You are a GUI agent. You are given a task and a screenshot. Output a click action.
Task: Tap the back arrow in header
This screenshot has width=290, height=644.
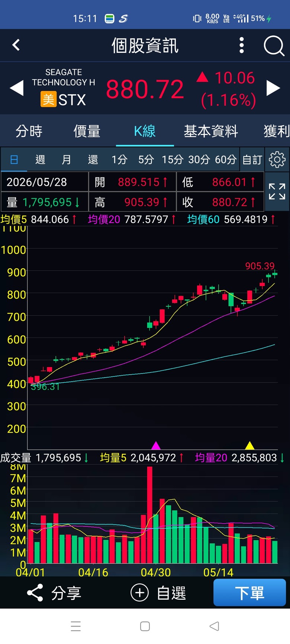(16, 45)
